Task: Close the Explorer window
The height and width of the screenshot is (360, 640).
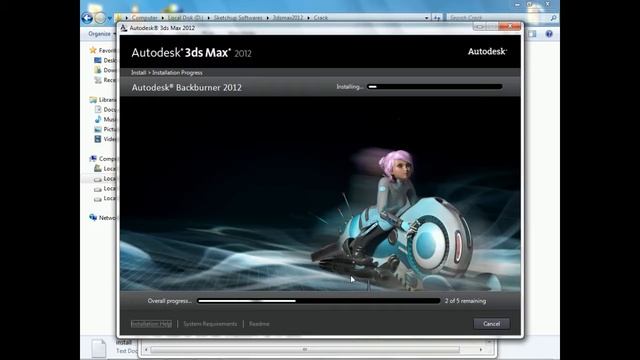Action: click(547, 4)
